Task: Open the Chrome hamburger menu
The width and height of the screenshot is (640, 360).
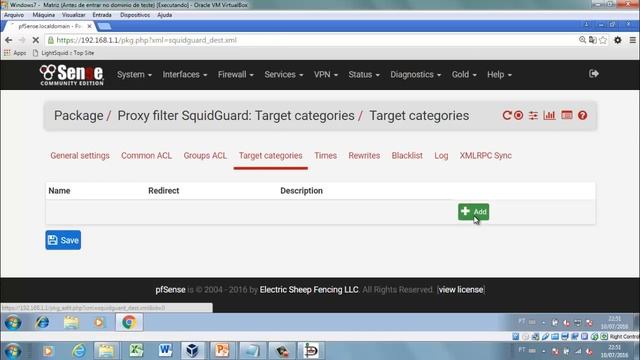Action: pos(633,40)
